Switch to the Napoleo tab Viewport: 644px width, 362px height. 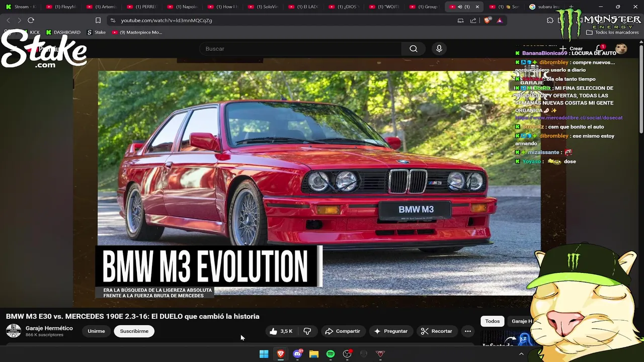tap(182, 7)
